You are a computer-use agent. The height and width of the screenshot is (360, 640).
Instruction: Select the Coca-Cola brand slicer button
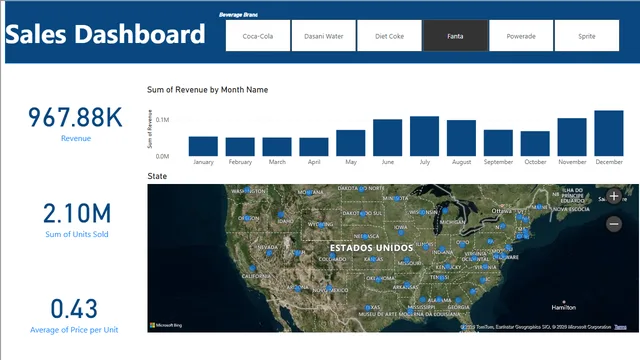point(258,36)
